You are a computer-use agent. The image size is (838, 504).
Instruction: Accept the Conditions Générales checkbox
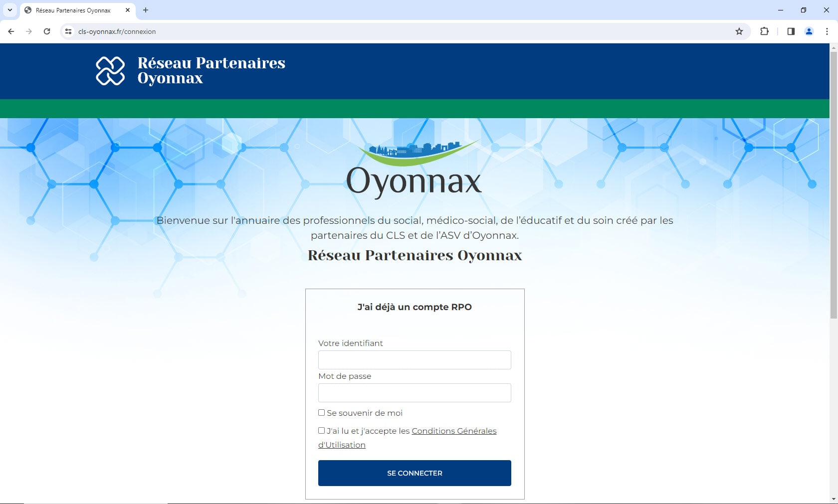tap(322, 431)
